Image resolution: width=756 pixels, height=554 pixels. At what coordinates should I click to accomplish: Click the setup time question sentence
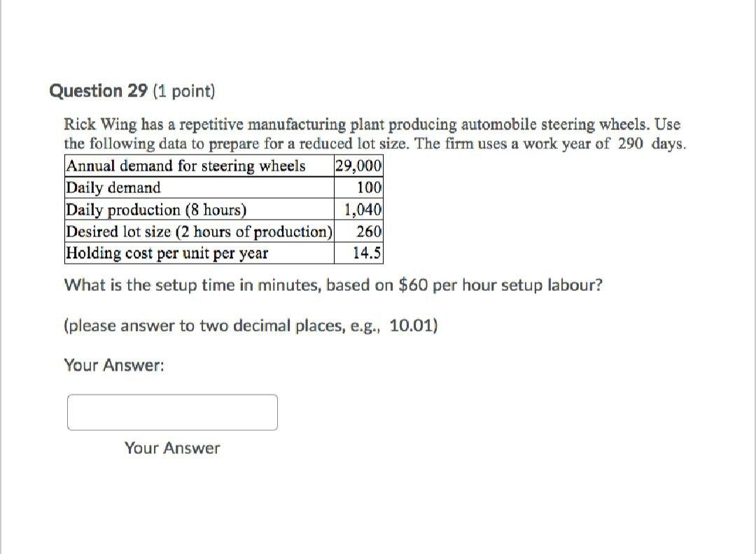coord(333,285)
